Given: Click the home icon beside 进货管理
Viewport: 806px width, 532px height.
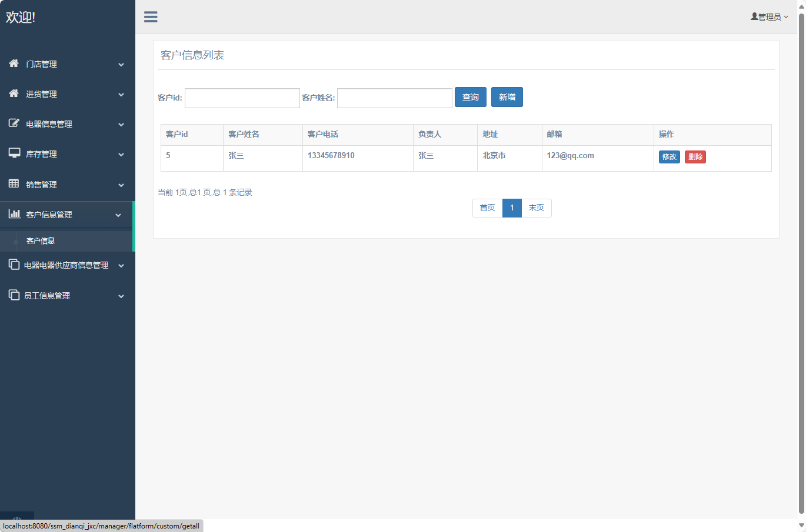Looking at the screenshot, I should 14,93.
